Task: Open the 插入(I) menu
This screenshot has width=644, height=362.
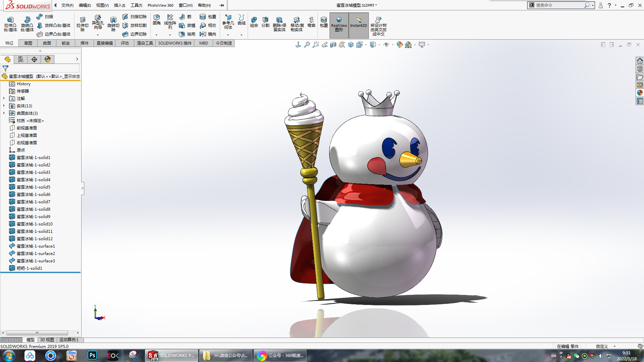Action: tap(119, 5)
